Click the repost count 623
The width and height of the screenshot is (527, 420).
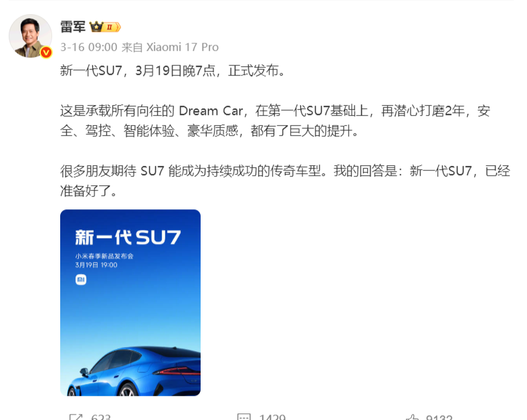click(x=101, y=417)
